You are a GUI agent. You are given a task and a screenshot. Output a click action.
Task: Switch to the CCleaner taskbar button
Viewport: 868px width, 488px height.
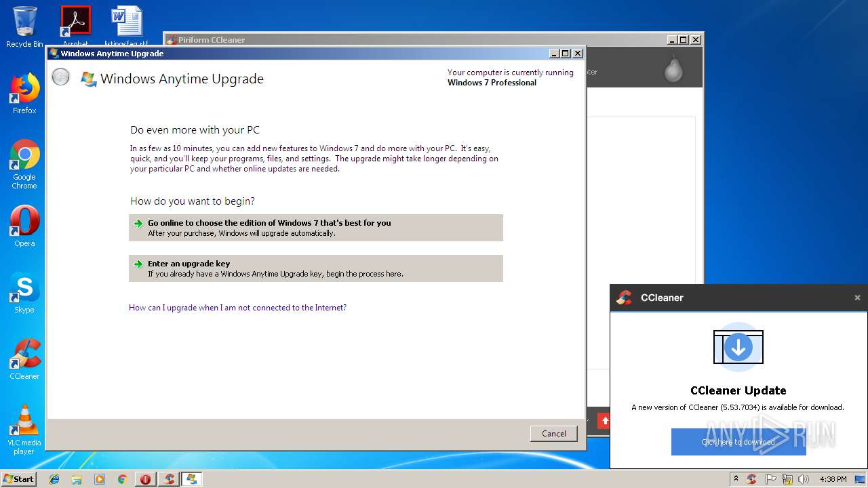169,479
